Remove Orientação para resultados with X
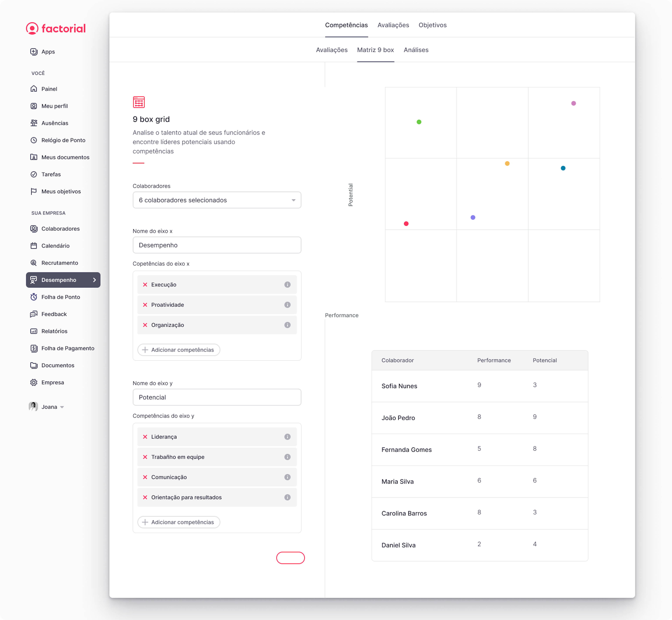 click(145, 498)
